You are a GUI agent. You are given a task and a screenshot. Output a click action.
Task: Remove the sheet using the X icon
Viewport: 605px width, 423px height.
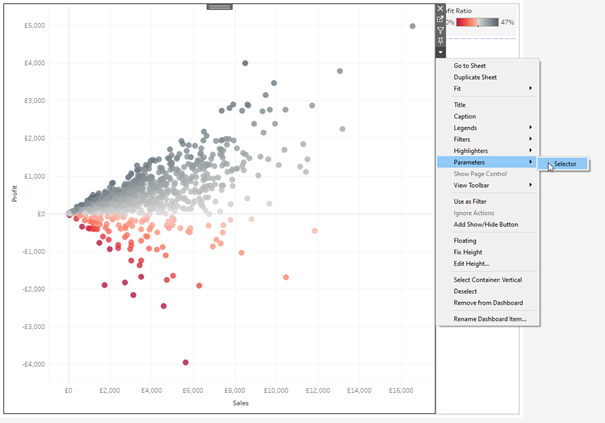(440, 8)
